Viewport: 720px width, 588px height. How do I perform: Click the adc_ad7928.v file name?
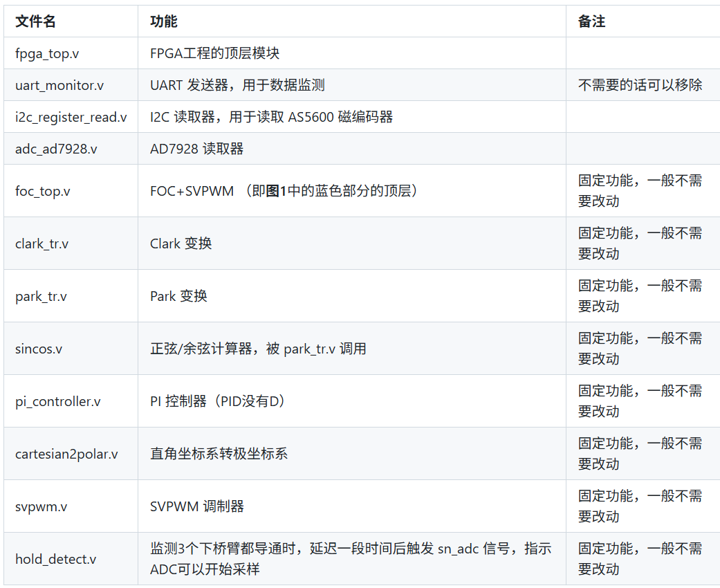tap(52, 148)
